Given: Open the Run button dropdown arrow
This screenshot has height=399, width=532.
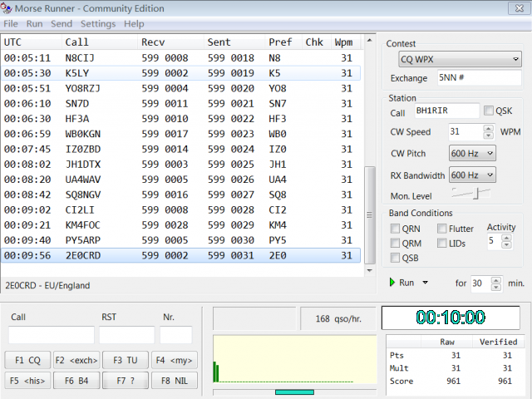Looking at the screenshot, I should (425, 283).
